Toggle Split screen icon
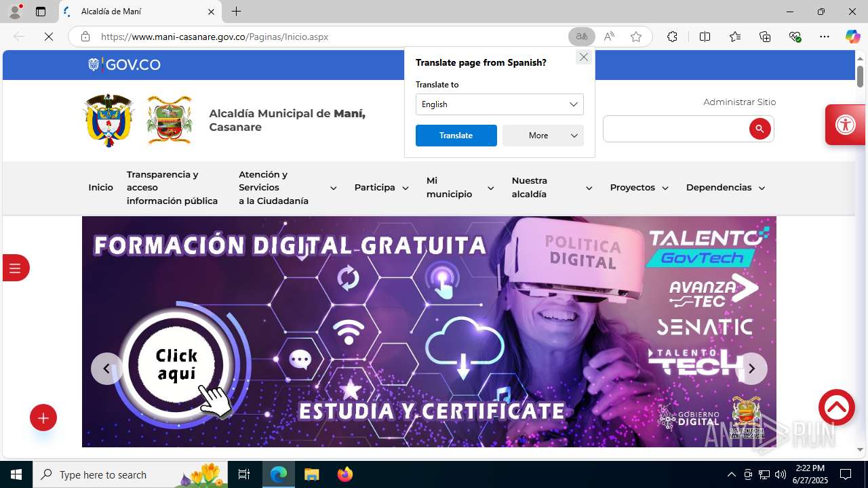 [705, 37]
